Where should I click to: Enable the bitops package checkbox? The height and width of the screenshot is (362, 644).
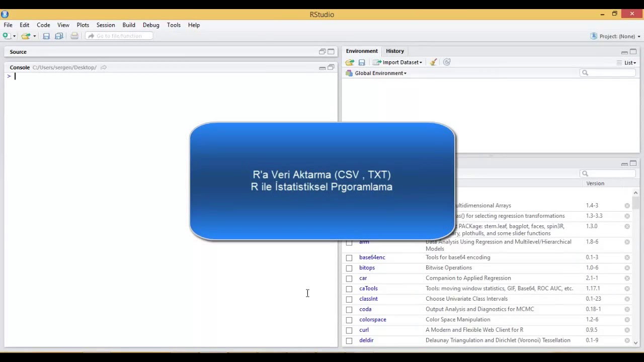coord(349,268)
